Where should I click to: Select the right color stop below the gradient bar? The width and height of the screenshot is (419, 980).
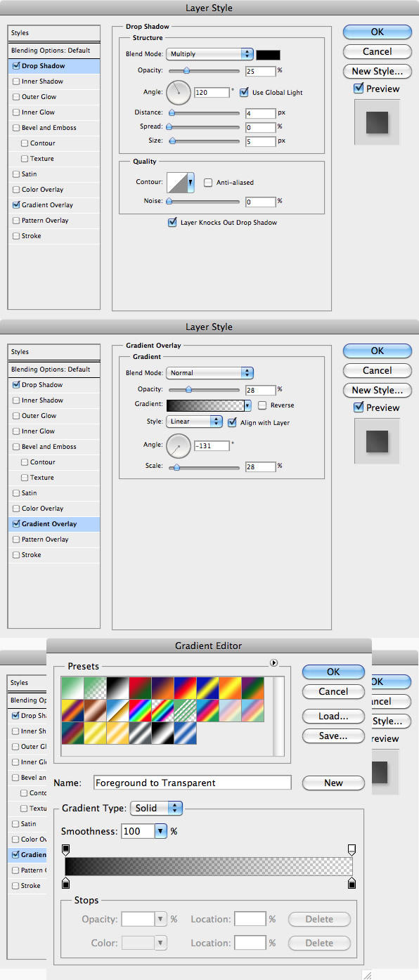pos(352,883)
